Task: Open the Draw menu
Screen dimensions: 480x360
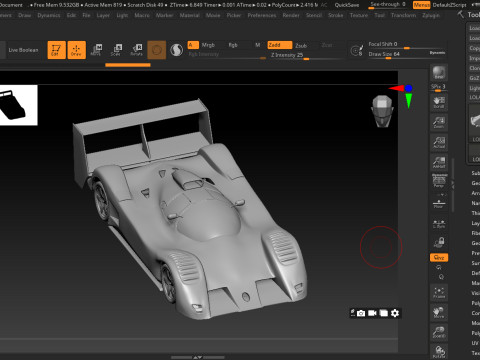Action: [x=24, y=15]
